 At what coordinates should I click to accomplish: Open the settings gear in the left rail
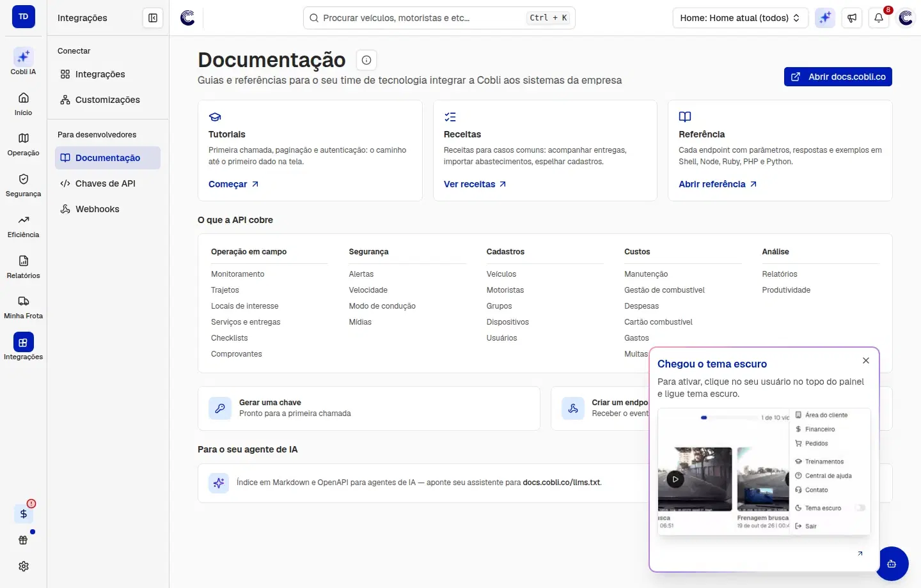point(24,566)
